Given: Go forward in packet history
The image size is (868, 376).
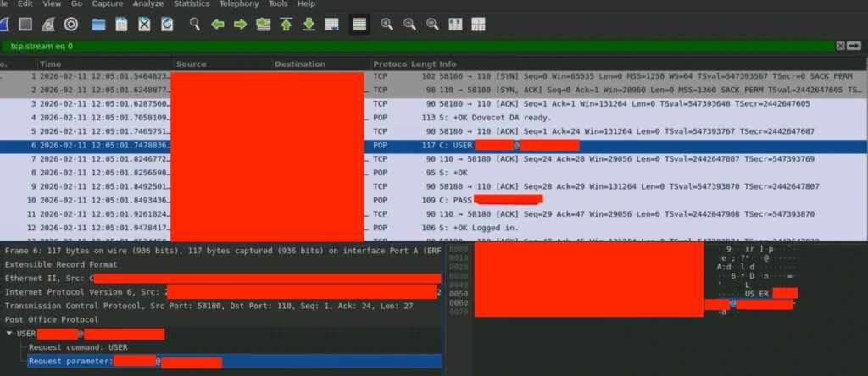Looking at the screenshot, I should click(x=240, y=25).
